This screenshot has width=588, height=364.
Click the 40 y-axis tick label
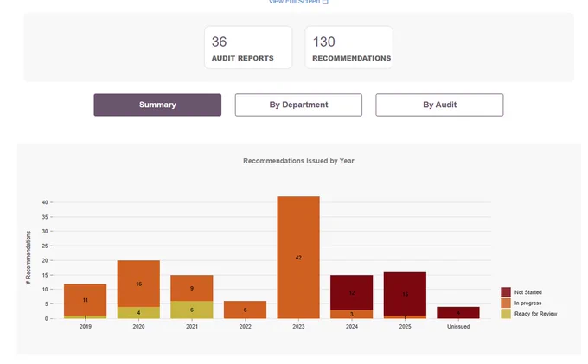coord(45,202)
